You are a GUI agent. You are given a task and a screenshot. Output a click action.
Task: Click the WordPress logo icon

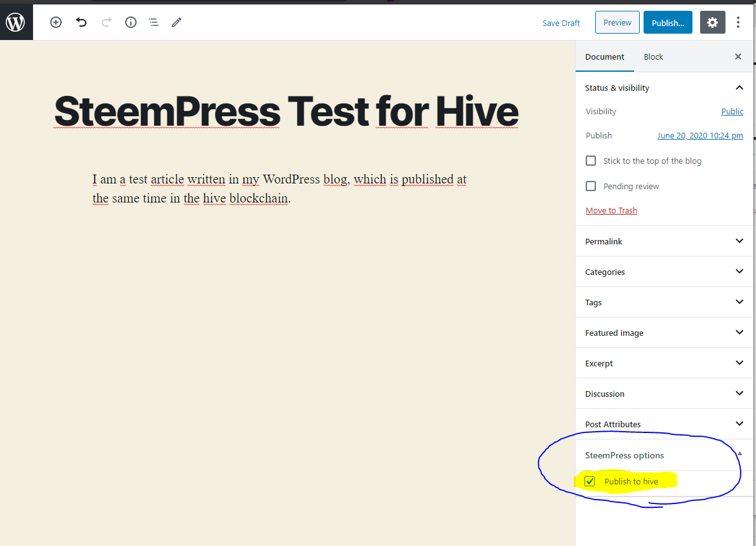point(16,22)
